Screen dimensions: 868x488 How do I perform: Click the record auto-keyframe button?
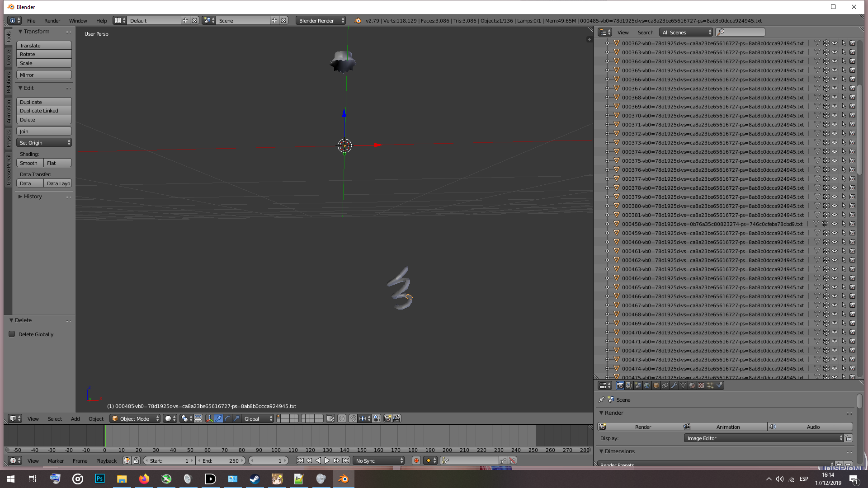[416, 460]
